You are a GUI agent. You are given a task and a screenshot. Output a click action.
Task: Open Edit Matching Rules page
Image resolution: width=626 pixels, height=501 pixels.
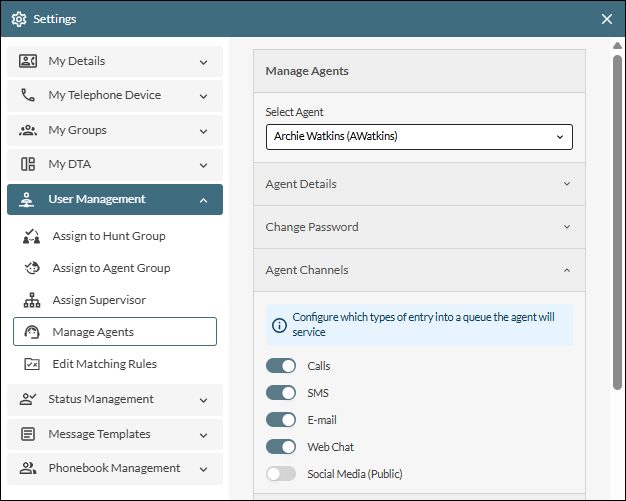[x=105, y=364]
